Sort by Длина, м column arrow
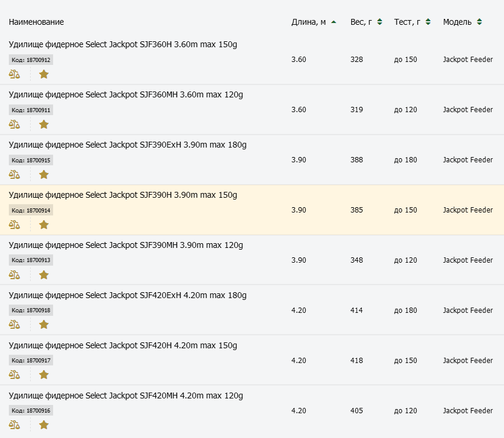Screen dimensions: 504x438 (333, 22)
